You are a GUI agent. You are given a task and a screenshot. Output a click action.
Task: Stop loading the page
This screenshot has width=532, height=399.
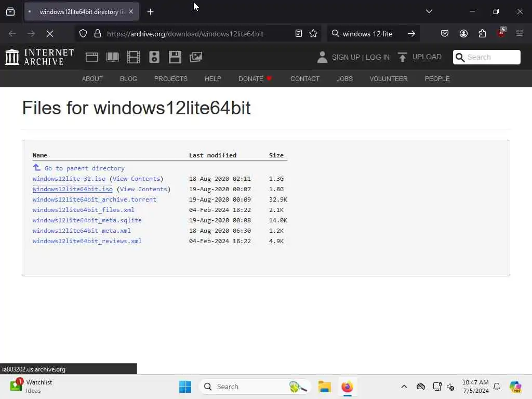pos(50,34)
